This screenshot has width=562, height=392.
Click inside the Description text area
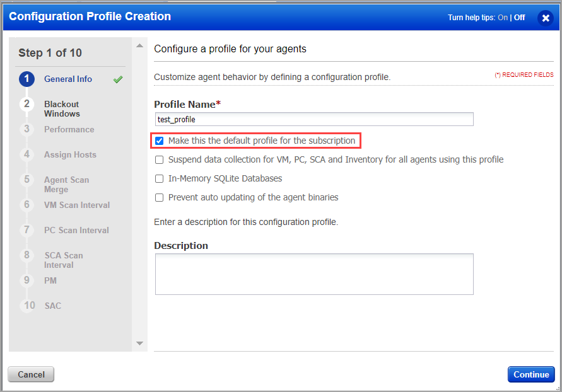point(314,274)
